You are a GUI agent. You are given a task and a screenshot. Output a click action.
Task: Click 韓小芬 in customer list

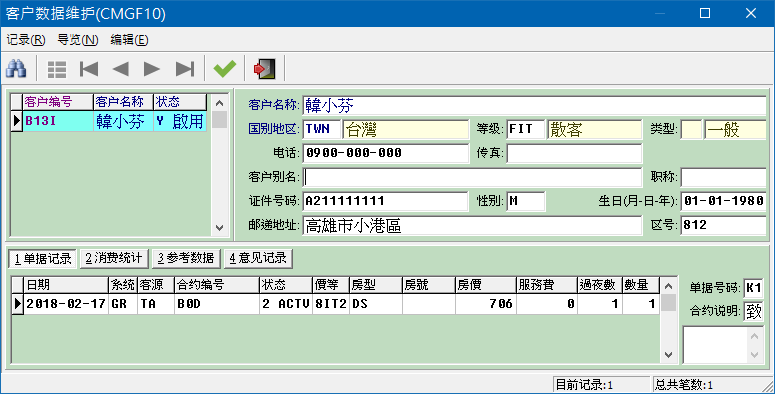tap(123, 121)
